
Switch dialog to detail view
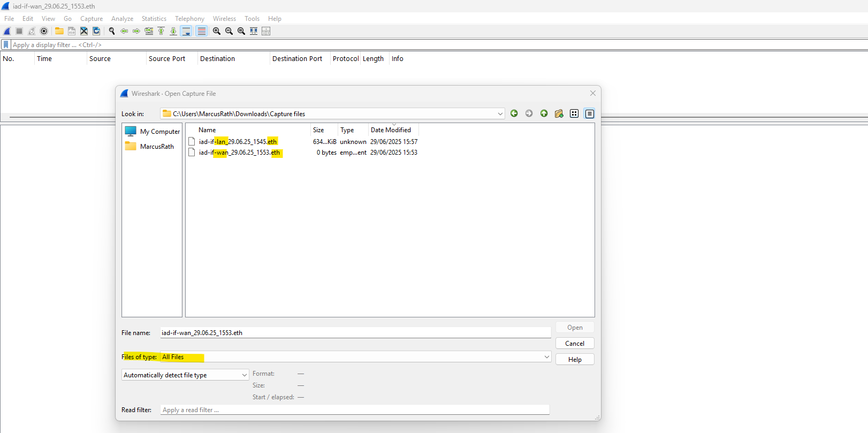coord(589,113)
